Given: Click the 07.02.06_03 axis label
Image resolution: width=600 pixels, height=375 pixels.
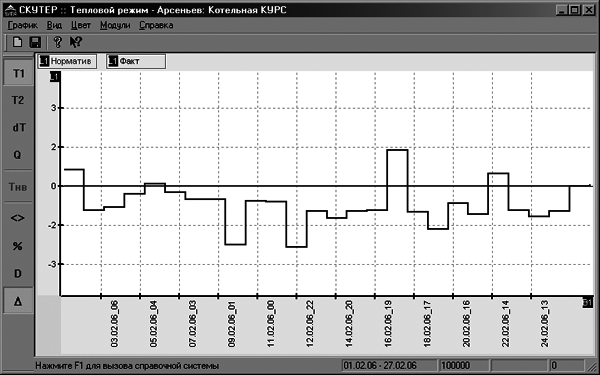Looking at the screenshot, I should 192,324.
